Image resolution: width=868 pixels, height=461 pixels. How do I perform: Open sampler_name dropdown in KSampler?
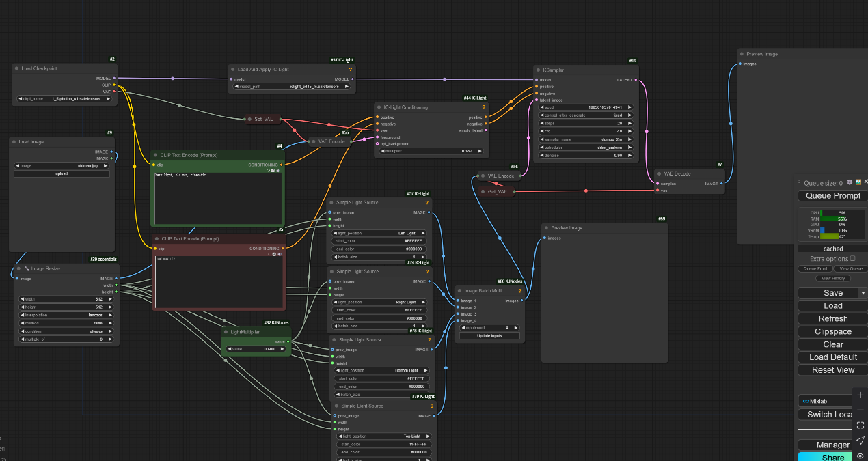tap(586, 139)
